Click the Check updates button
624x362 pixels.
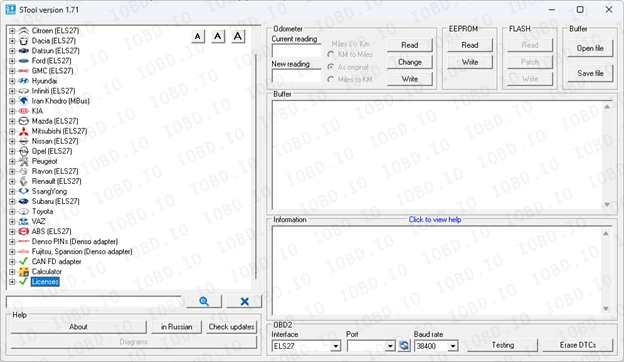tap(231, 327)
